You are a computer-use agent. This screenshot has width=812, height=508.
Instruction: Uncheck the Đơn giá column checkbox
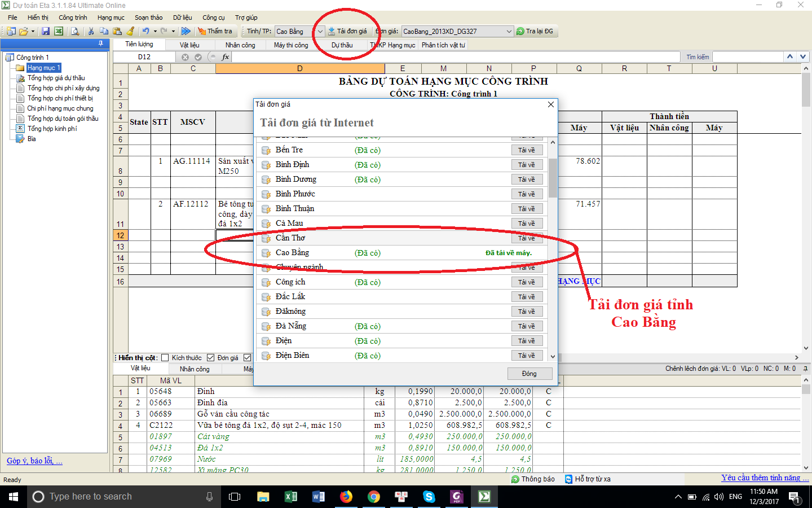211,358
